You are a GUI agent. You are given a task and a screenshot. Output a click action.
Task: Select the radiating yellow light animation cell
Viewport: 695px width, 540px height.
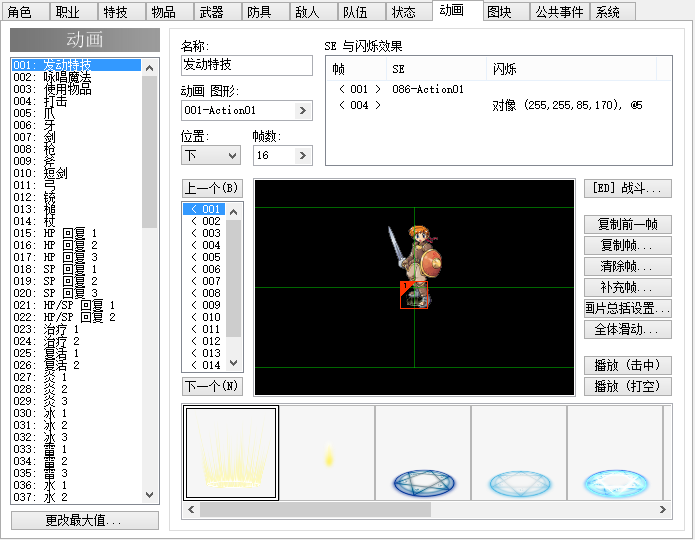[231, 453]
